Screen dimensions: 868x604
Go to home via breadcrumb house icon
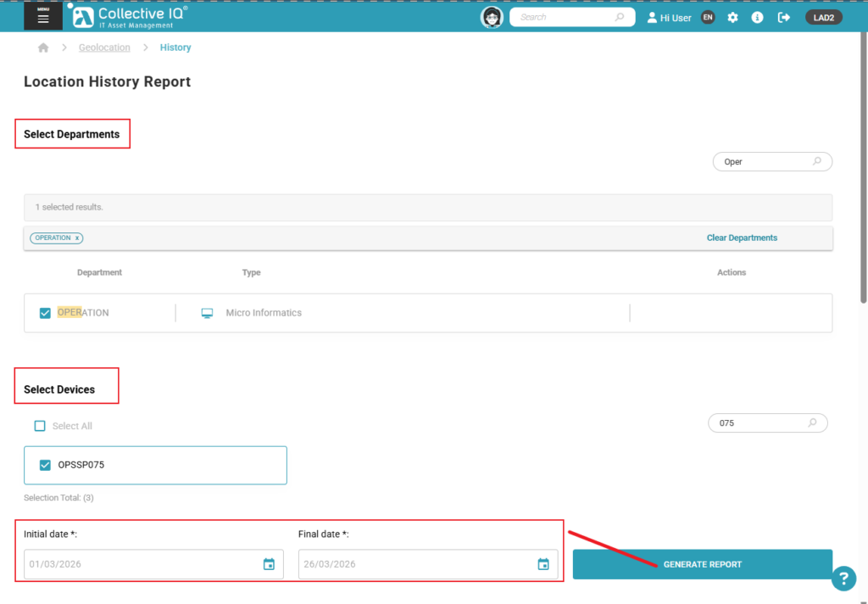pos(44,48)
